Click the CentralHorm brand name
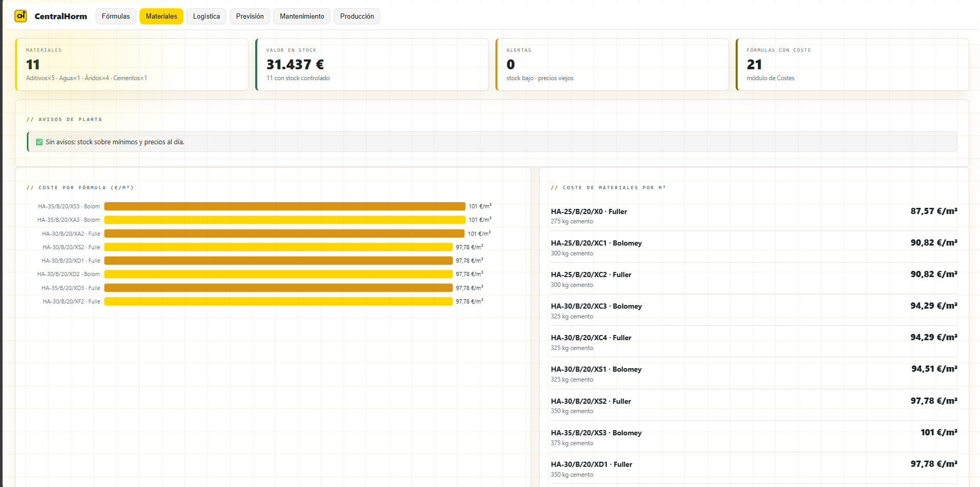Image resolution: width=980 pixels, height=487 pixels. coord(61,17)
